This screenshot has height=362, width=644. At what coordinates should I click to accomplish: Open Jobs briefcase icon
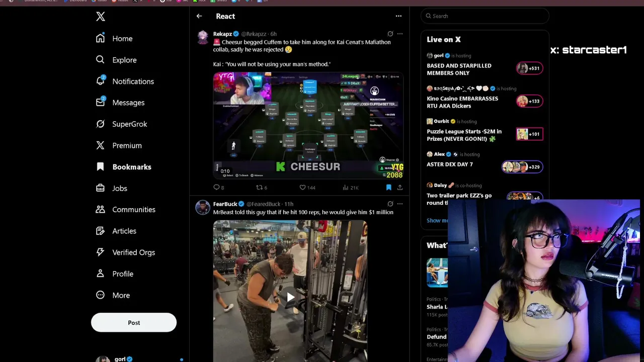[101, 188]
